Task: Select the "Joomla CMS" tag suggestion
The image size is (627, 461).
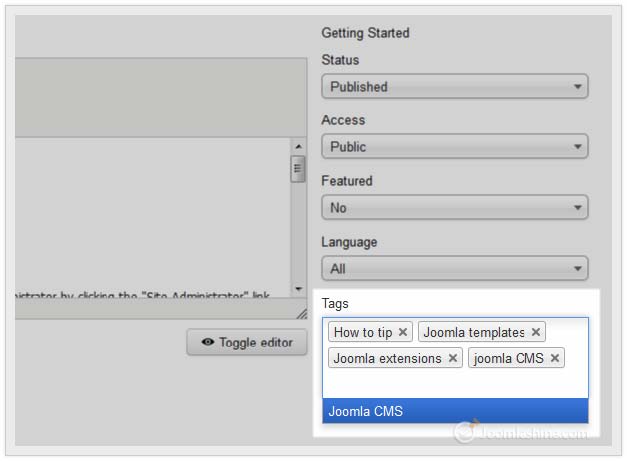Action: point(455,411)
